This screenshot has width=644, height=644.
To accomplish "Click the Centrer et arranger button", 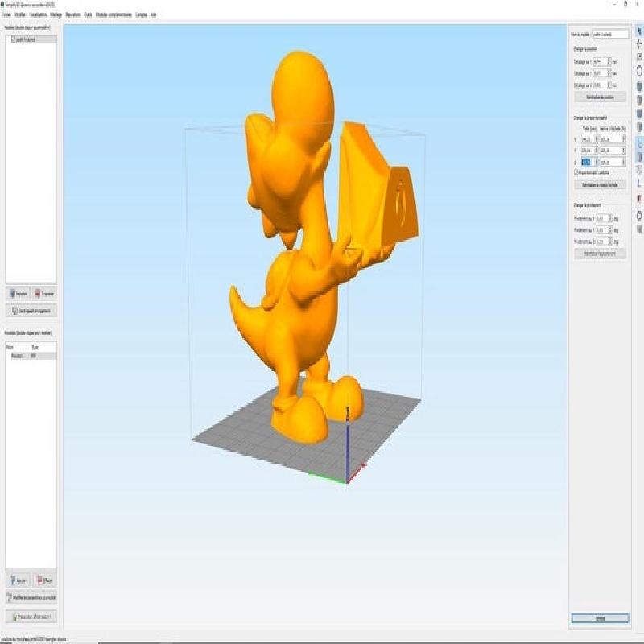I will coord(31,311).
